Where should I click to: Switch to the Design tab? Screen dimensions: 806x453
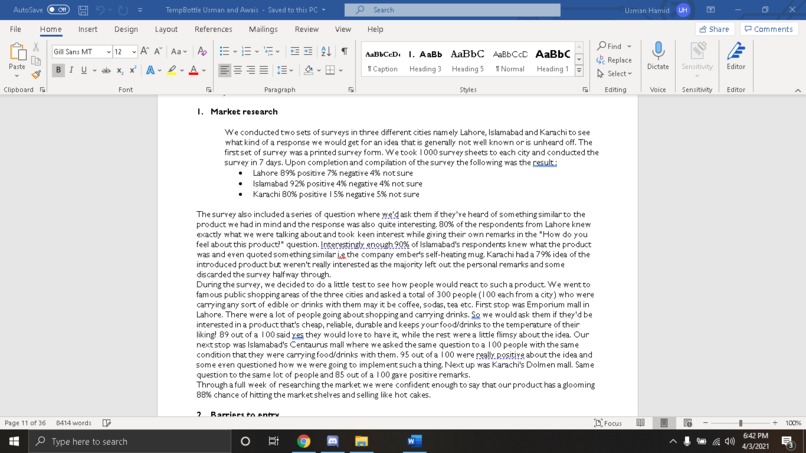click(x=126, y=29)
